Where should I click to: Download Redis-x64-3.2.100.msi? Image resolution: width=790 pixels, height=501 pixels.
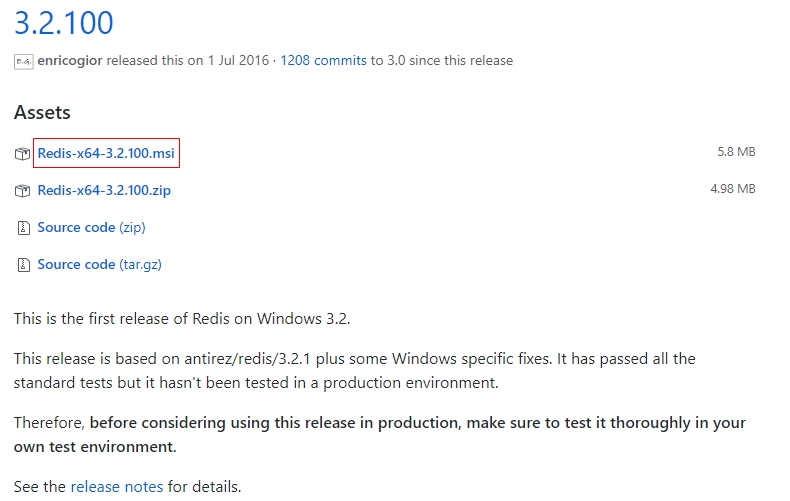point(106,153)
